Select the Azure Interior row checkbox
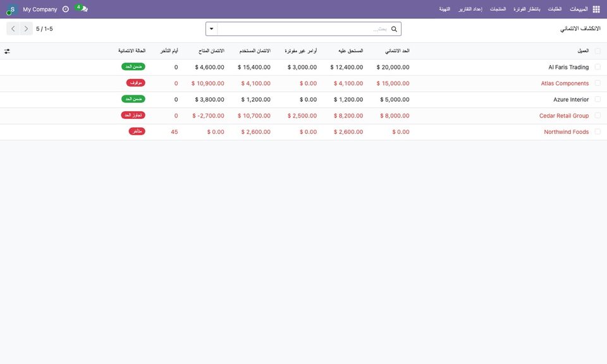607x364 pixels. point(598,99)
